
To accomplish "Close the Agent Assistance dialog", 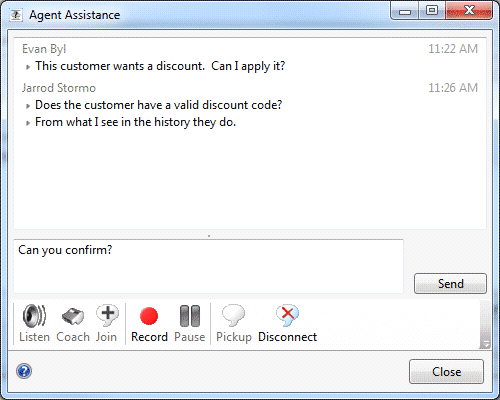I will point(446,371).
